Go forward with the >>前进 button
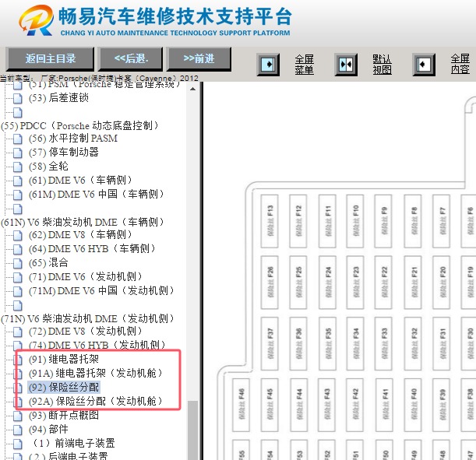Image resolution: width=476 pixels, height=460 pixels. click(199, 58)
